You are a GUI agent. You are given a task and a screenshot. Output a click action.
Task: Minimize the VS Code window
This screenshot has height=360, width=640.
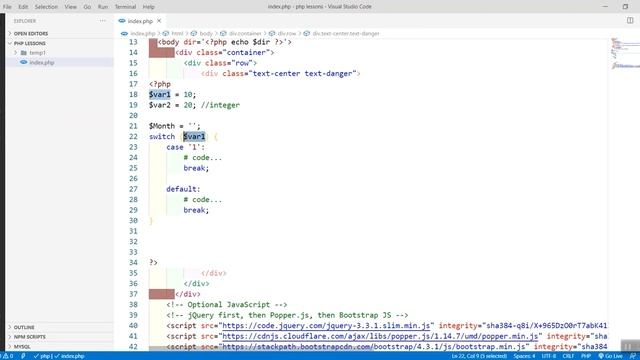click(605, 7)
